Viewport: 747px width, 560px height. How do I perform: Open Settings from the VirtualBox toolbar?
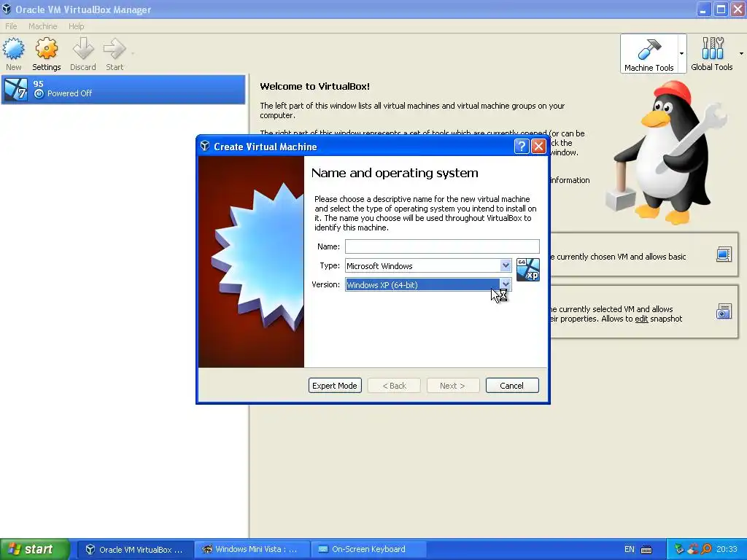(46, 54)
